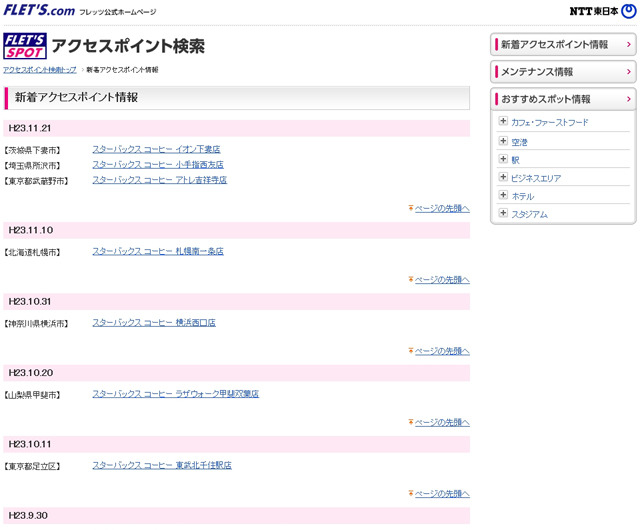Open スターバックス コーヒー イオン下妻店 link
Viewport: 640px width, 530px height.
tap(156, 149)
